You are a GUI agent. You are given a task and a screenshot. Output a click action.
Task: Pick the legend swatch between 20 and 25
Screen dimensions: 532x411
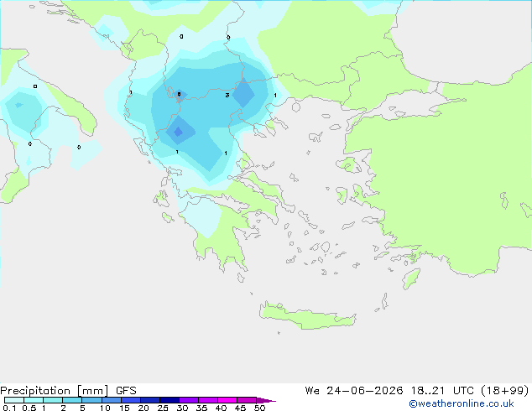tap(149, 400)
